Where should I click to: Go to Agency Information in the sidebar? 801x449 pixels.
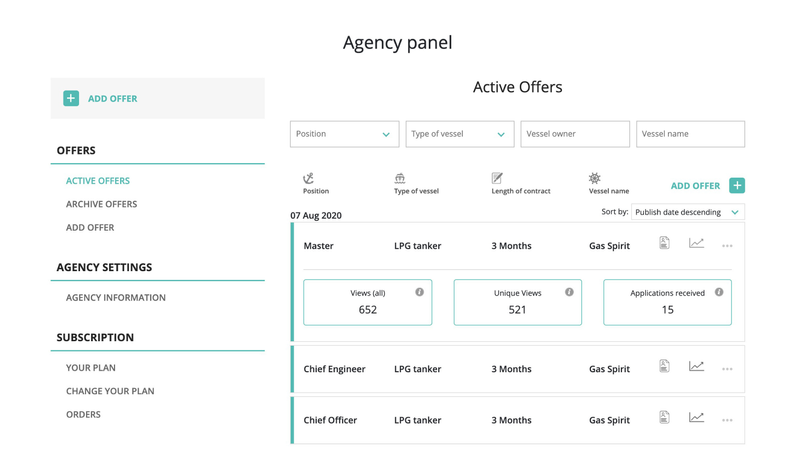[x=116, y=298]
